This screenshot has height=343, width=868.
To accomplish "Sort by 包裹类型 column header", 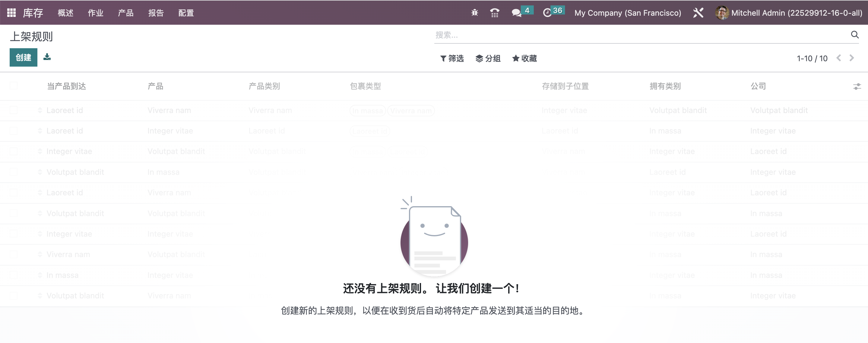I will 365,87.
